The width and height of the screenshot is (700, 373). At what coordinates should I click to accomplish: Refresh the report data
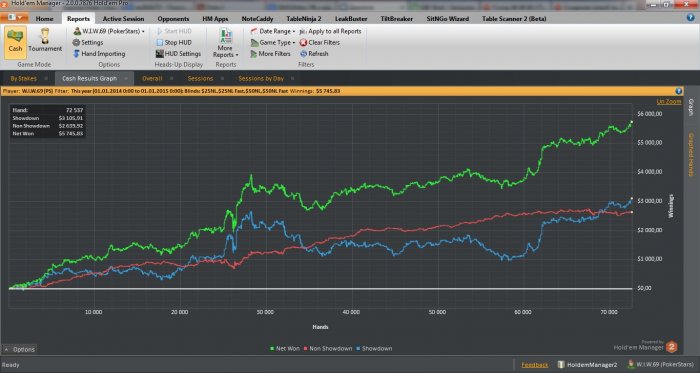tap(314, 54)
